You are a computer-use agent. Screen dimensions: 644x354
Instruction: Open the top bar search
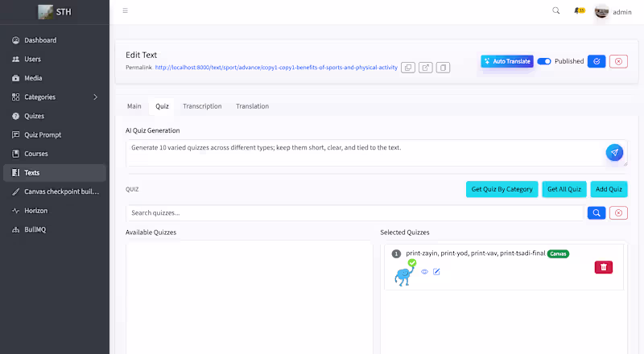point(555,10)
